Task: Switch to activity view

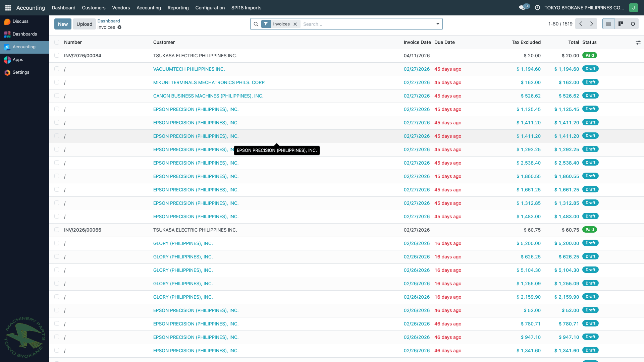Action: (633, 24)
